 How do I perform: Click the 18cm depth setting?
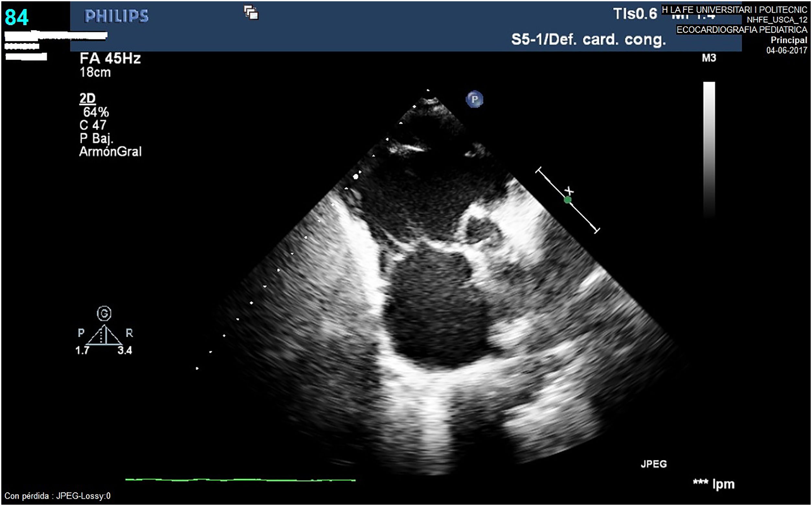(x=95, y=72)
